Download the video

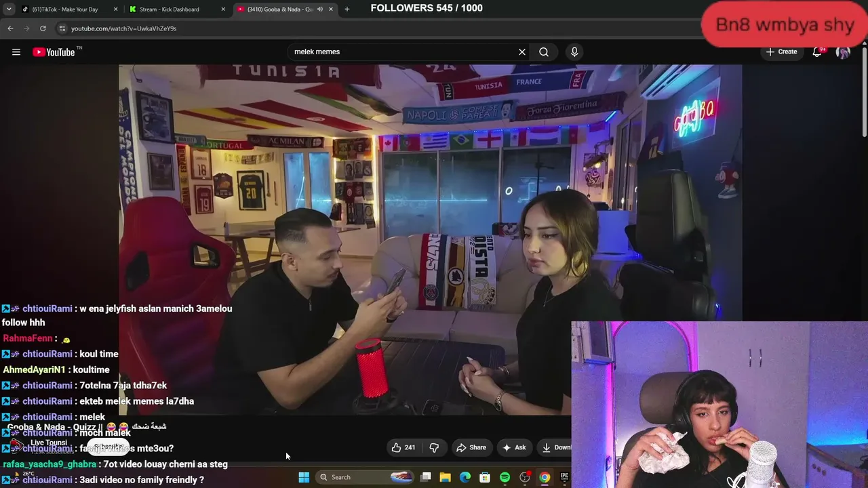(555, 447)
